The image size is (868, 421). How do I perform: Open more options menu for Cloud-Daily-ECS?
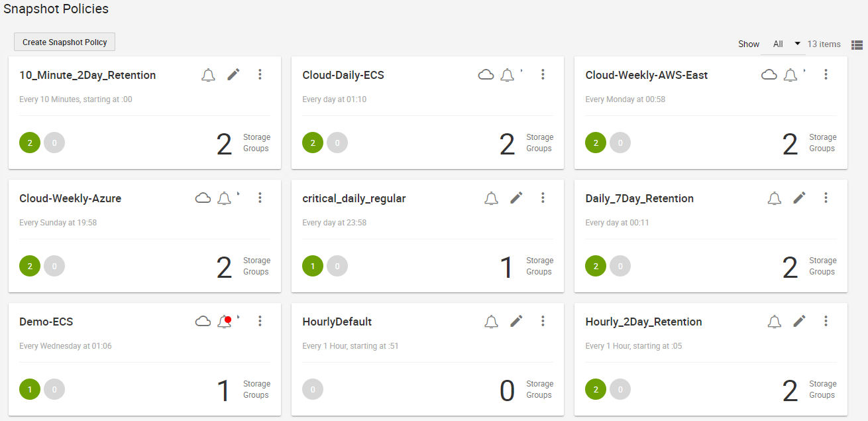click(x=543, y=74)
